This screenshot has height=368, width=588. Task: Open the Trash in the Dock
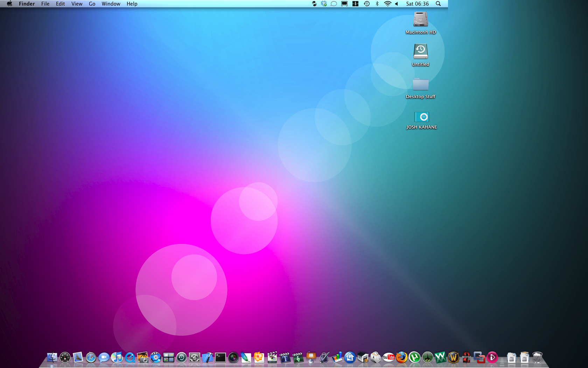[537, 357]
